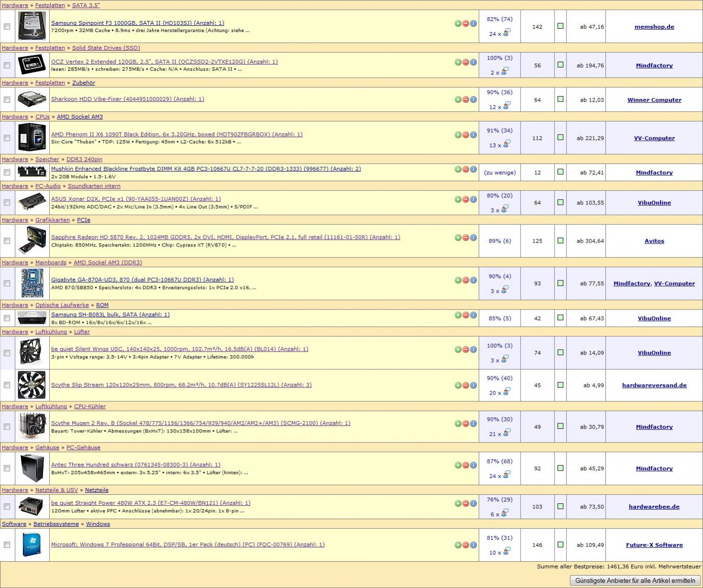This screenshot has width=703, height=588.
Task: Open Avitos shop link for Radeon HD 5870
Action: 654,241
